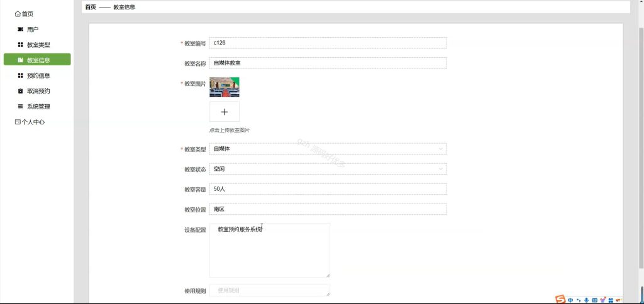Open the 教室状态 dropdown showing 空闲
Viewport: 644px width, 304px height.
(x=328, y=168)
